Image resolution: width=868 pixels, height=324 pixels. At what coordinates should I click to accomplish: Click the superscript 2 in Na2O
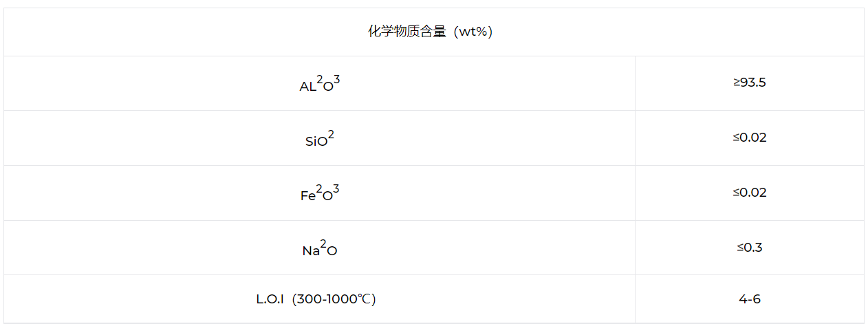tap(323, 244)
